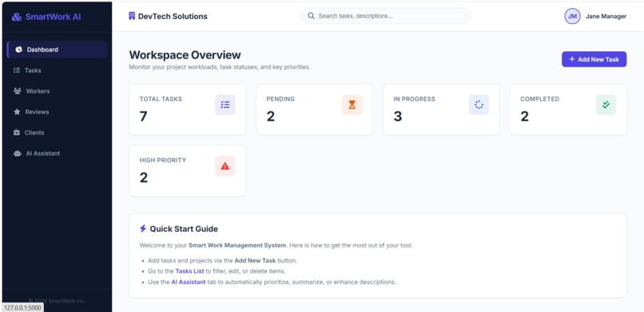This screenshot has height=312, width=644.
Task: Click the Add New Task button
Action: [594, 59]
